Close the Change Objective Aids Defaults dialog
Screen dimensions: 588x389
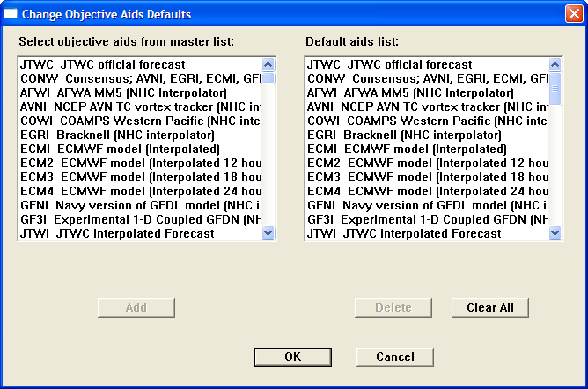tap(574, 14)
